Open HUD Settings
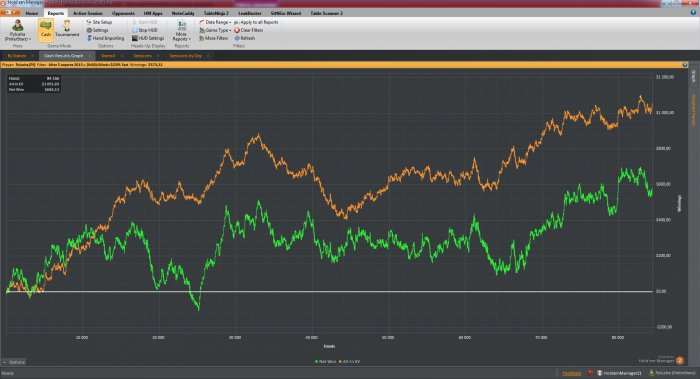The width and height of the screenshot is (700, 379). [148, 38]
